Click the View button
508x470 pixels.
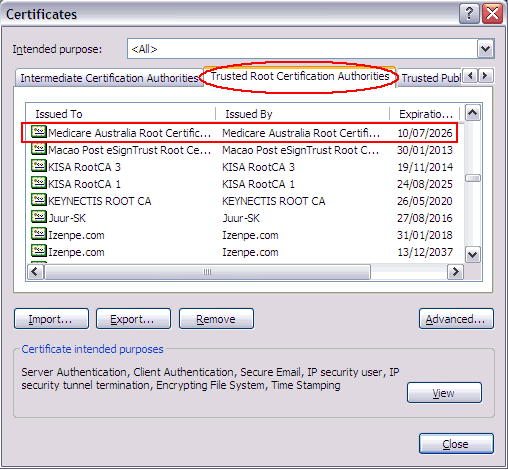click(444, 393)
